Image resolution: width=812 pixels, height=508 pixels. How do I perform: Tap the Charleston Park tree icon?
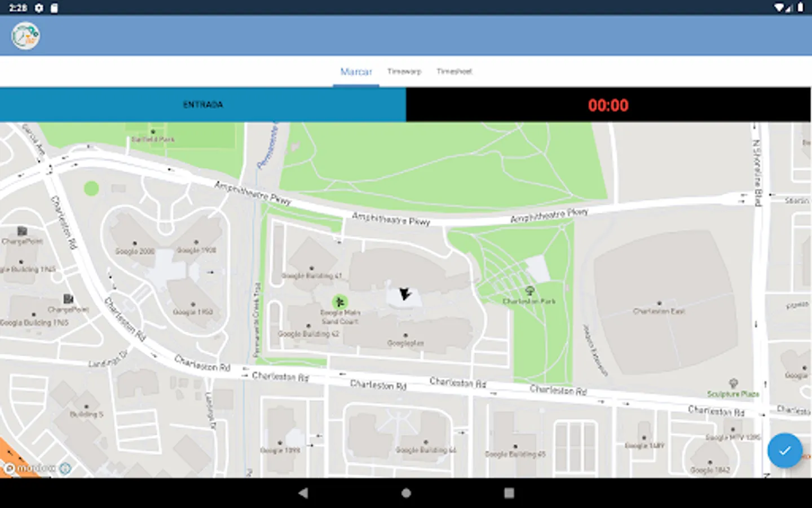click(x=529, y=291)
